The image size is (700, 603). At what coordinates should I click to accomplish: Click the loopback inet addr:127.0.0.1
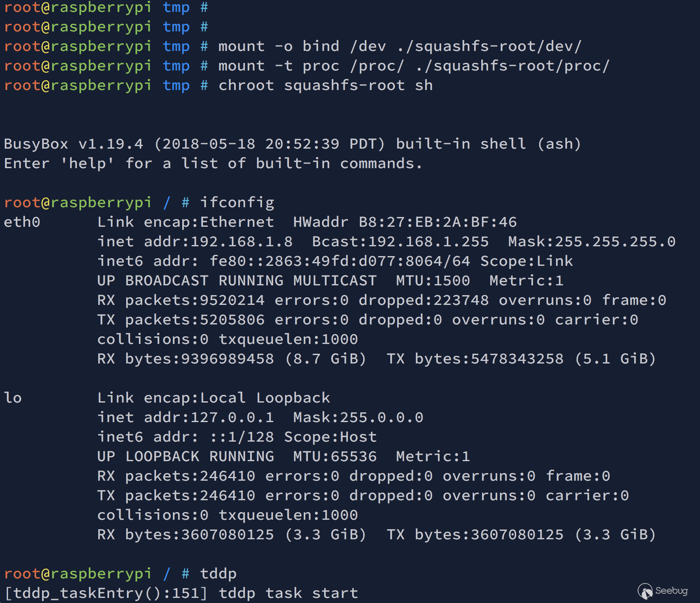186,417
